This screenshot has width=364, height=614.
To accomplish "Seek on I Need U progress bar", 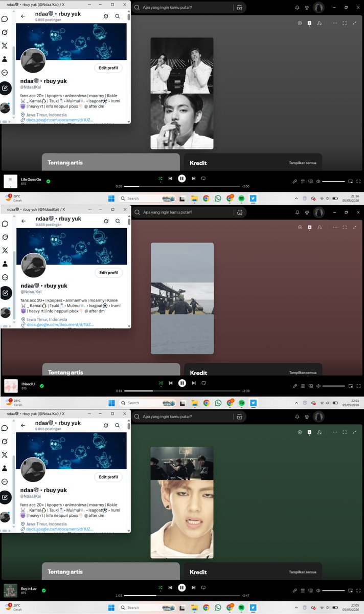I will coord(182,391).
